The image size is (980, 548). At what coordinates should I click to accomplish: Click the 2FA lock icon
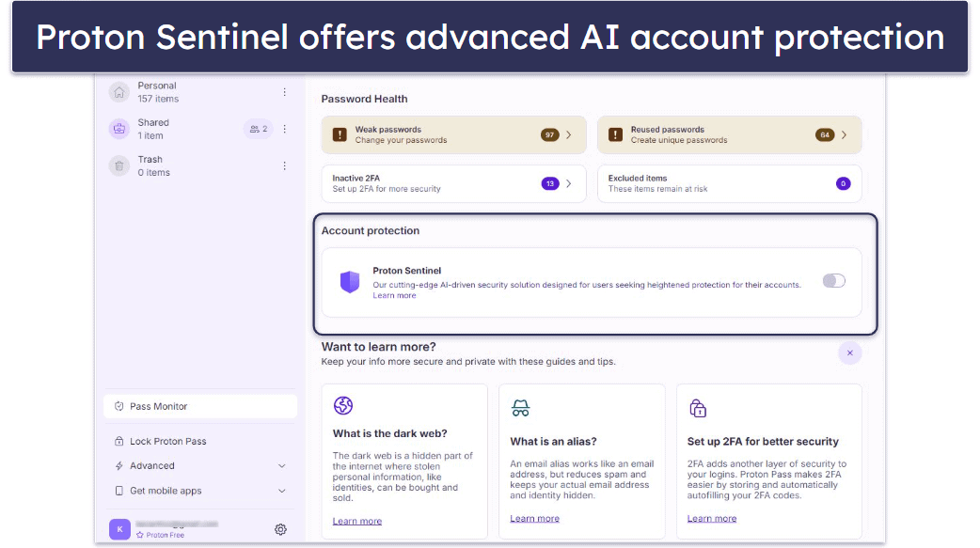[698, 408]
